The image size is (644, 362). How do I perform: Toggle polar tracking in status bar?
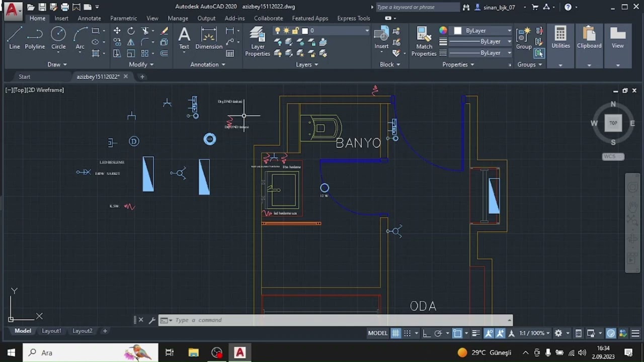438,333
